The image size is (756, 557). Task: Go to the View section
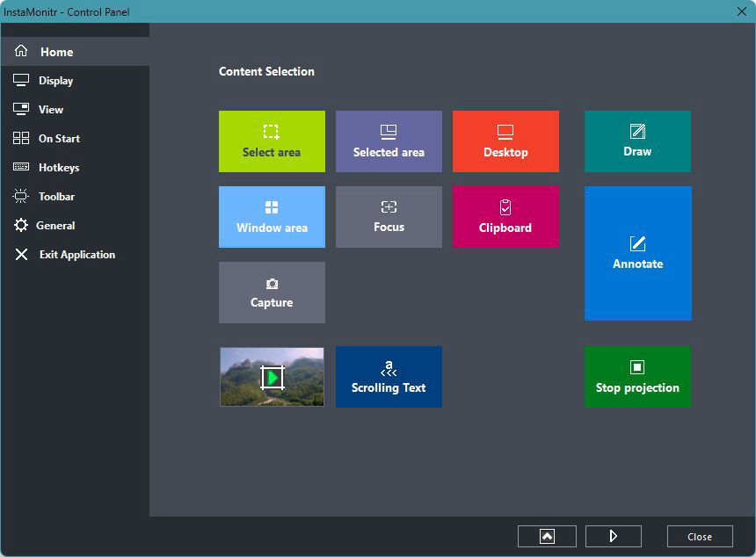point(75,109)
